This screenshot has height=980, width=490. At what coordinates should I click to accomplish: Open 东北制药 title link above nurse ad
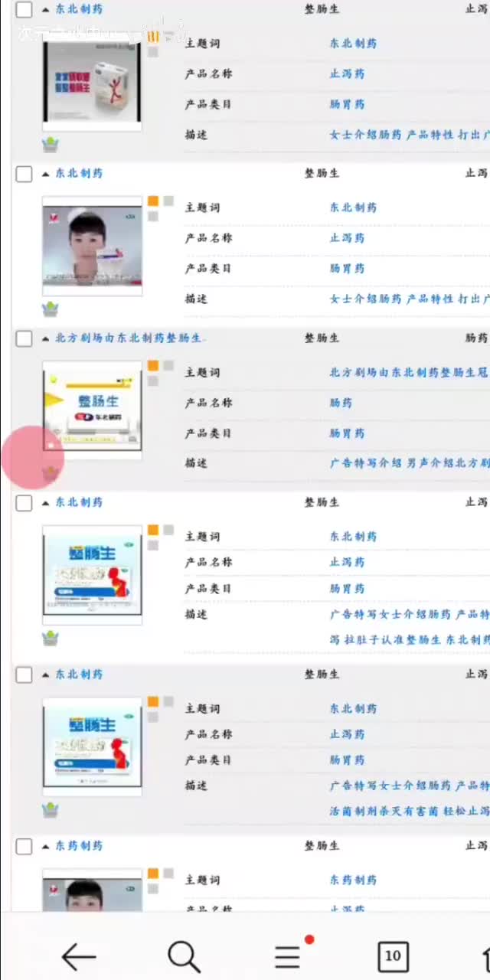pyautogui.click(x=79, y=173)
